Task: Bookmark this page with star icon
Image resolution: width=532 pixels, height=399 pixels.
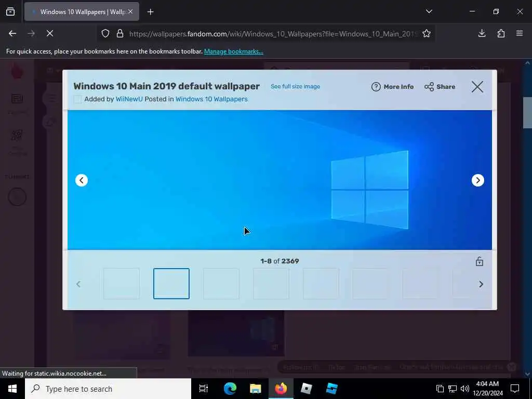Action: [x=427, y=33]
